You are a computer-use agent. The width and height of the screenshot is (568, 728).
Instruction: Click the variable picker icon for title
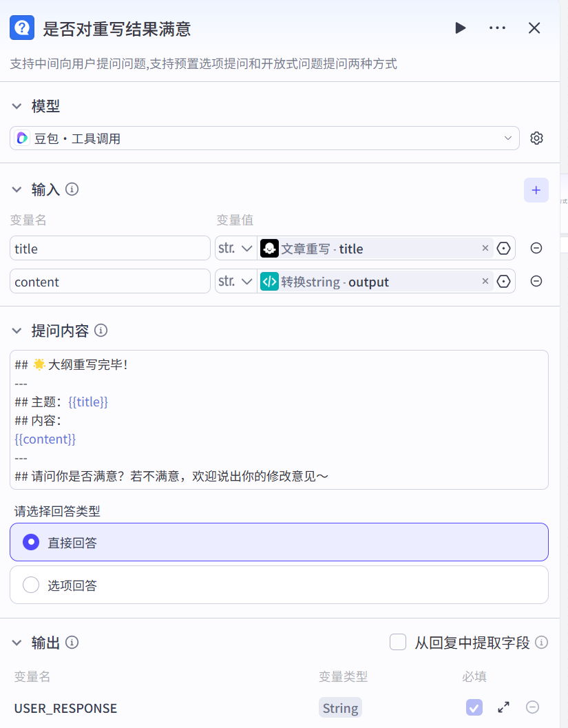pyautogui.click(x=504, y=248)
